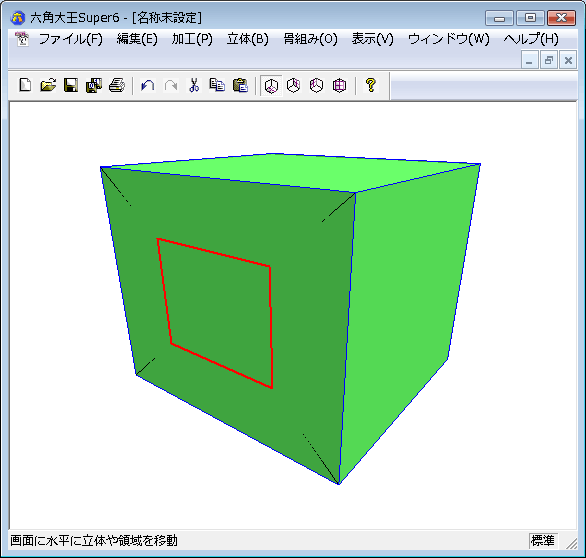
Task: Open a file with the folder icon
Action: tap(48, 85)
